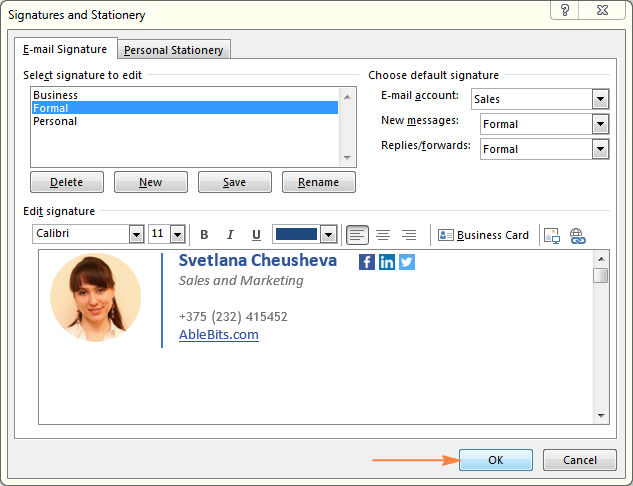
Task: Toggle underline formatting button
Action: click(x=256, y=235)
